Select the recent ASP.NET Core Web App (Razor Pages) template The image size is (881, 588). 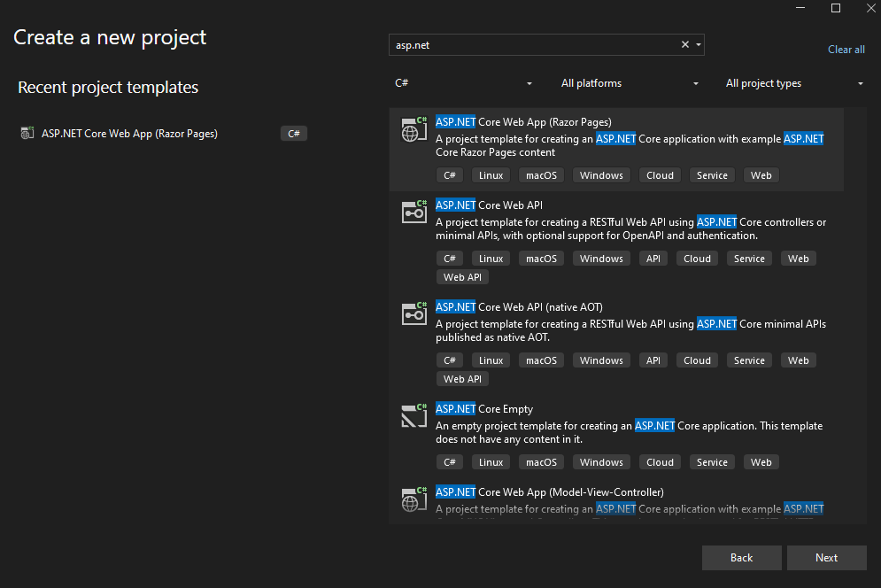(x=163, y=133)
